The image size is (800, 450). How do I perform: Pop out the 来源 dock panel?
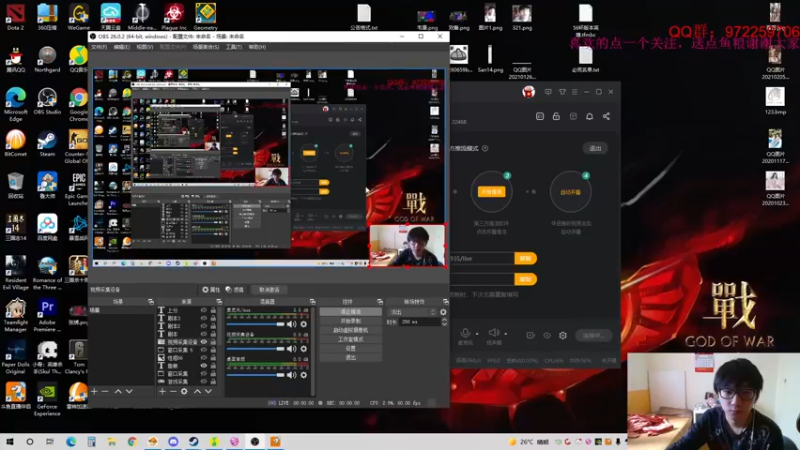pos(219,302)
